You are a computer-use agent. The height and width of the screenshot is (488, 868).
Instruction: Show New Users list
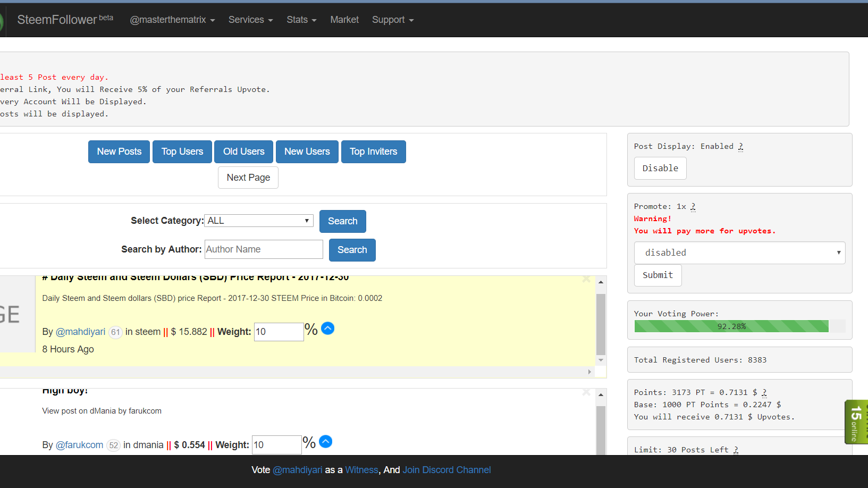pyautogui.click(x=307, y=152)
